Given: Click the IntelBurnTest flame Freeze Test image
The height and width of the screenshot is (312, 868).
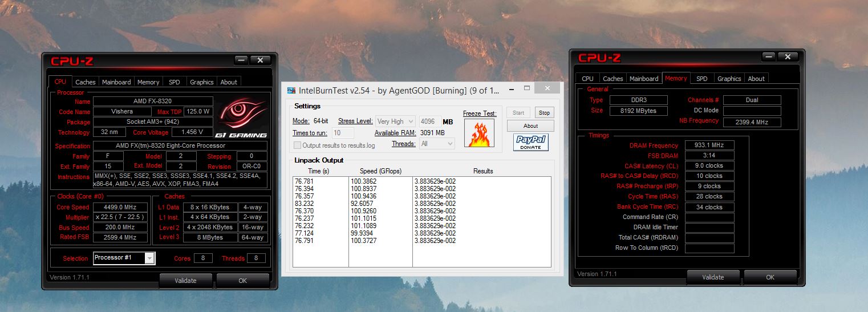Looking at the screenshot, I should tap(479, 132).
